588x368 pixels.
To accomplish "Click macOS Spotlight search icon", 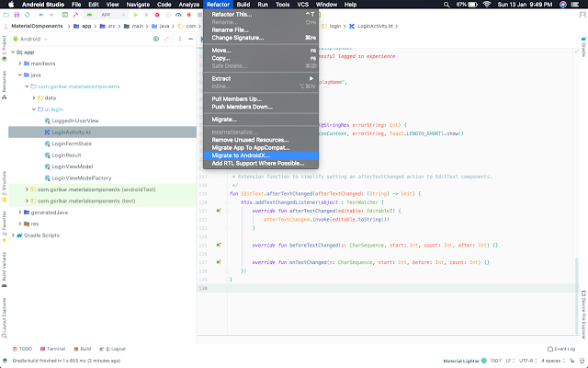I will 447,5.
